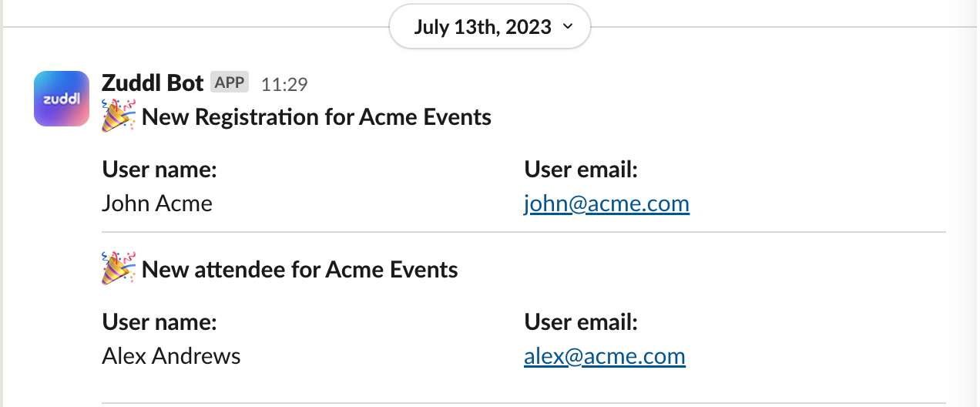Click the name Alex Andrews

click(x=171, y=356)
